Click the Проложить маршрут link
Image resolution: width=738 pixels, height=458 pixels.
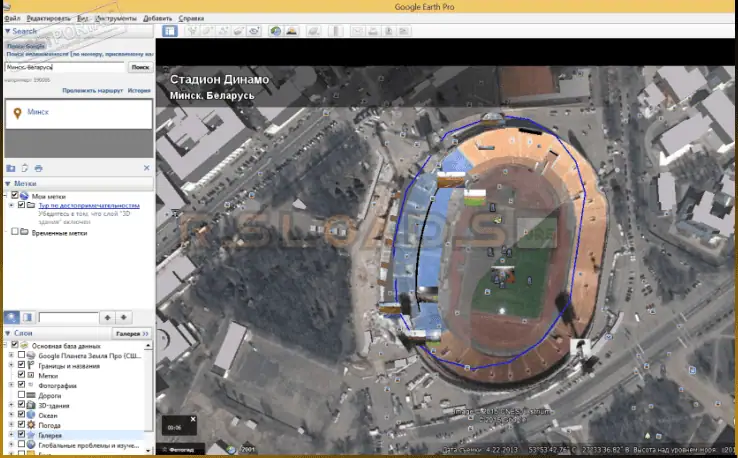[x=93, y=90]
